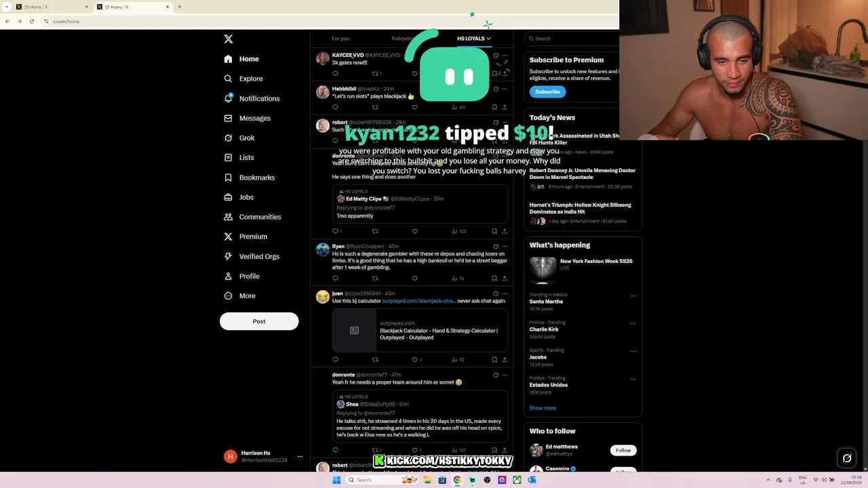Click the X logo in the sidebar
The image size is (868, 488).
[229, 39]
